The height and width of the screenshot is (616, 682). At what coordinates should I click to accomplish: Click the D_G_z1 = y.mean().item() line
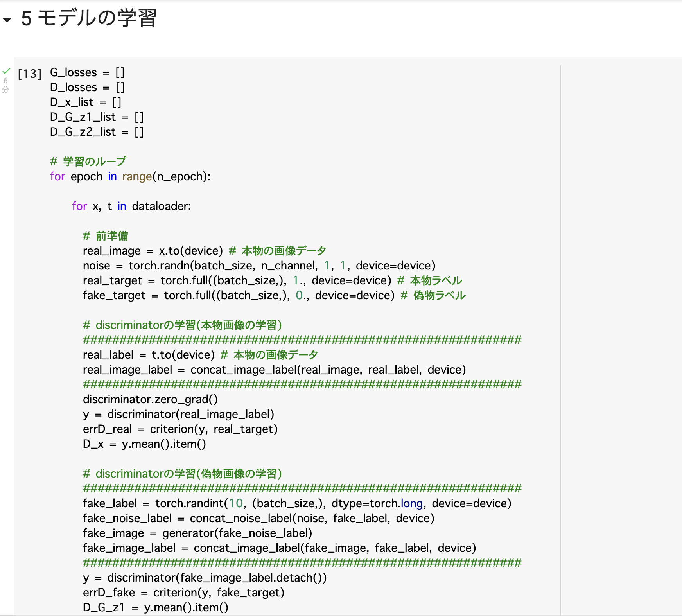point(155,607)
